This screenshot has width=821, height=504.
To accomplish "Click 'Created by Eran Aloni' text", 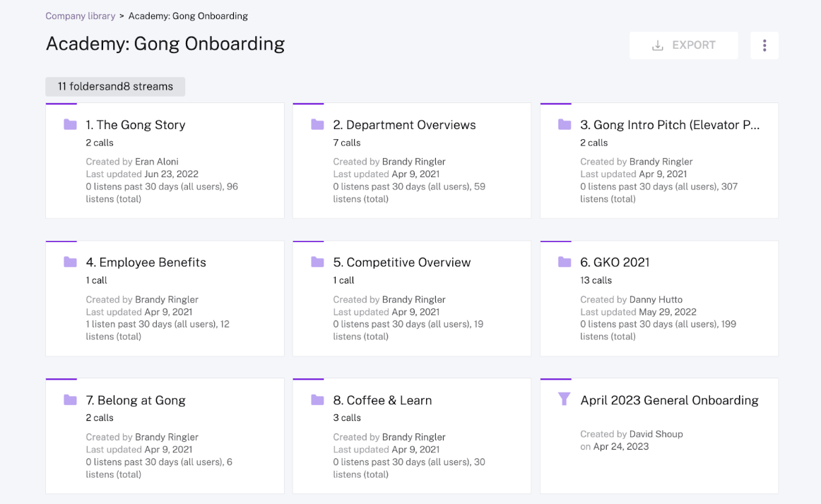I will tap(132, 162).
